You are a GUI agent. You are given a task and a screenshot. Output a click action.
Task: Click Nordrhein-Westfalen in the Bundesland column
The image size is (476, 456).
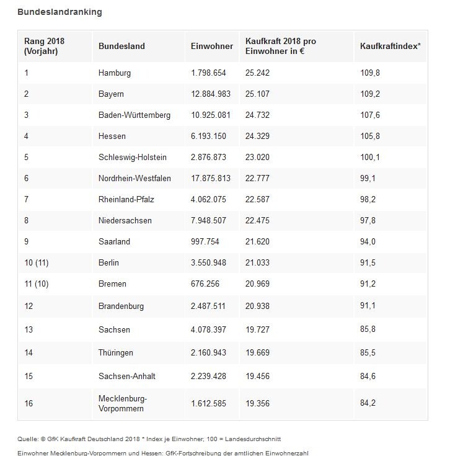click(134, 178)
